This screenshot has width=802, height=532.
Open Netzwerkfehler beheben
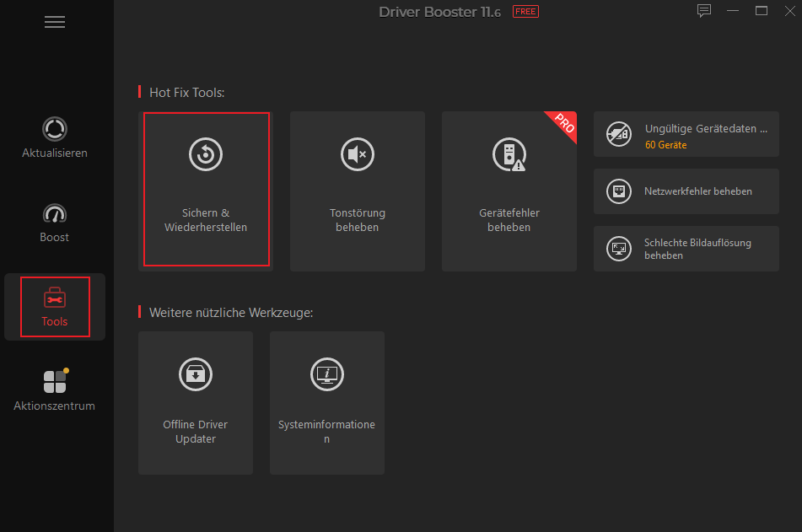[x=686, y=191]
